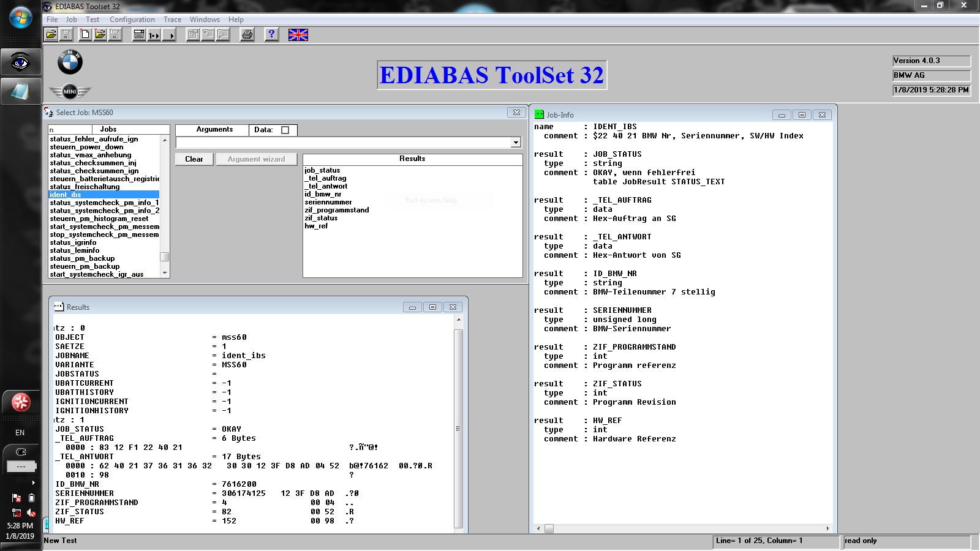Click the Results window vertical scrollbar thumb
This screenshot has width=980, height=551.
coord(458,429)
